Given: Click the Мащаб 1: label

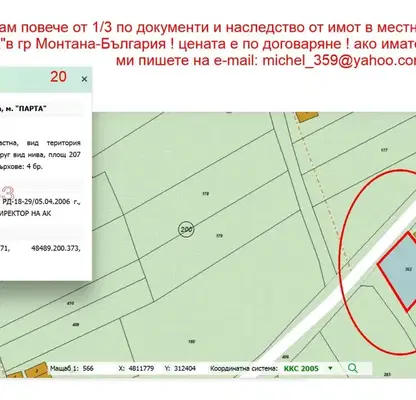Looking at the screenshot, I should (64, 368).
